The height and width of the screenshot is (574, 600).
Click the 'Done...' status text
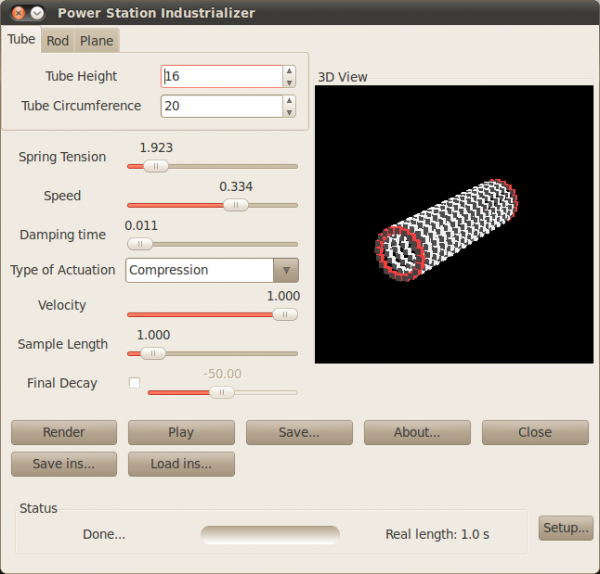tap(104, 535)
